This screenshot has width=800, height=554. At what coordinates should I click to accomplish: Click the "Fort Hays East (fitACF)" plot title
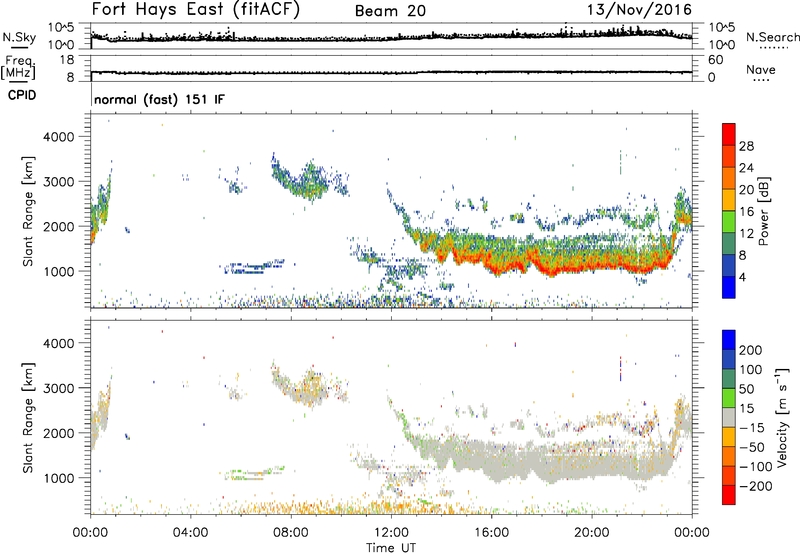pos(195,10)
